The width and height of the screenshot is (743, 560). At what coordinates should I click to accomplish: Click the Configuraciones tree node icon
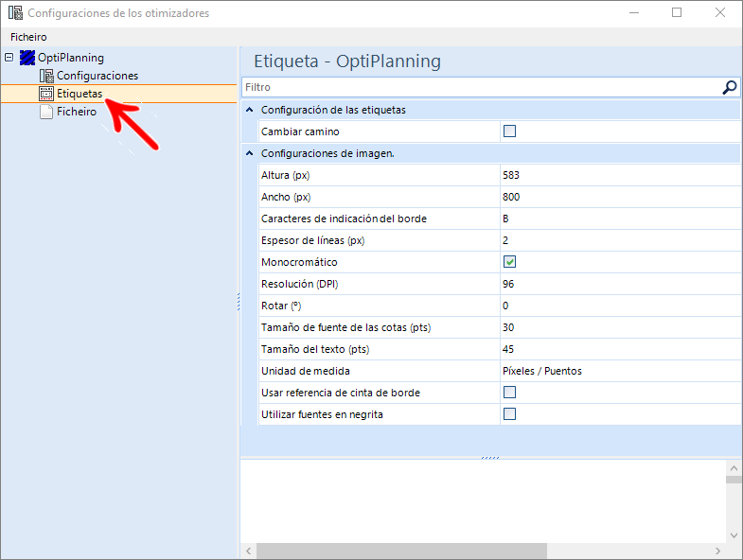click(x=46, y=76)
